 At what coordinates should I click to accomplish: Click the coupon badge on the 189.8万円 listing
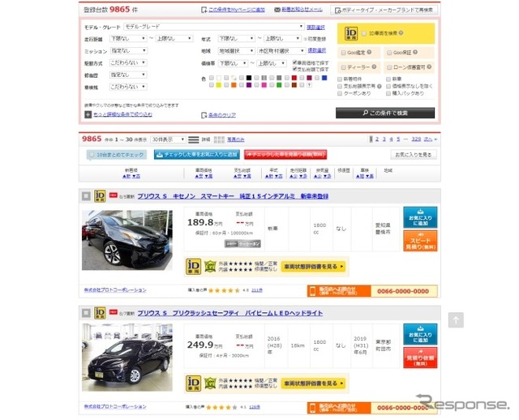[242, 244]
